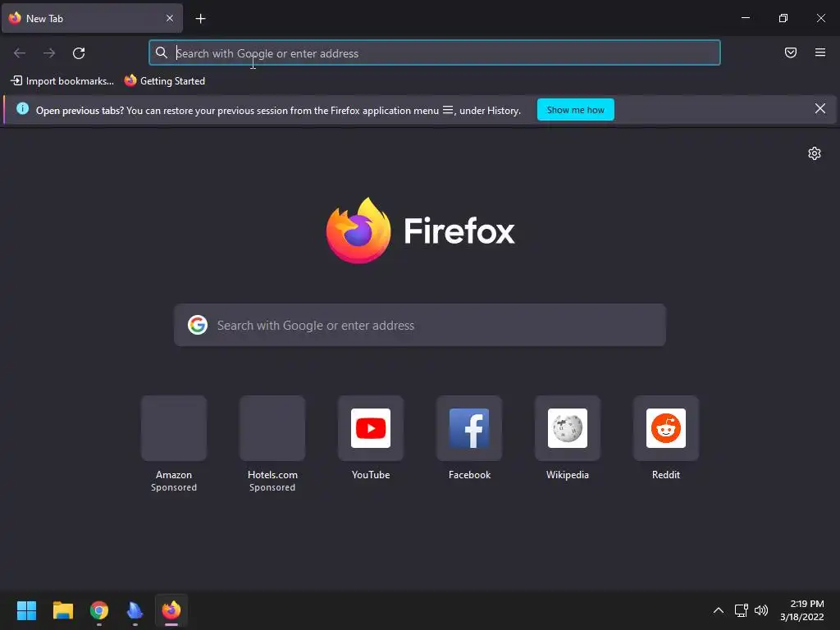The image size is (840, 630).
Task: Open the blue feather app in taskbar
Action: (135, 610)
